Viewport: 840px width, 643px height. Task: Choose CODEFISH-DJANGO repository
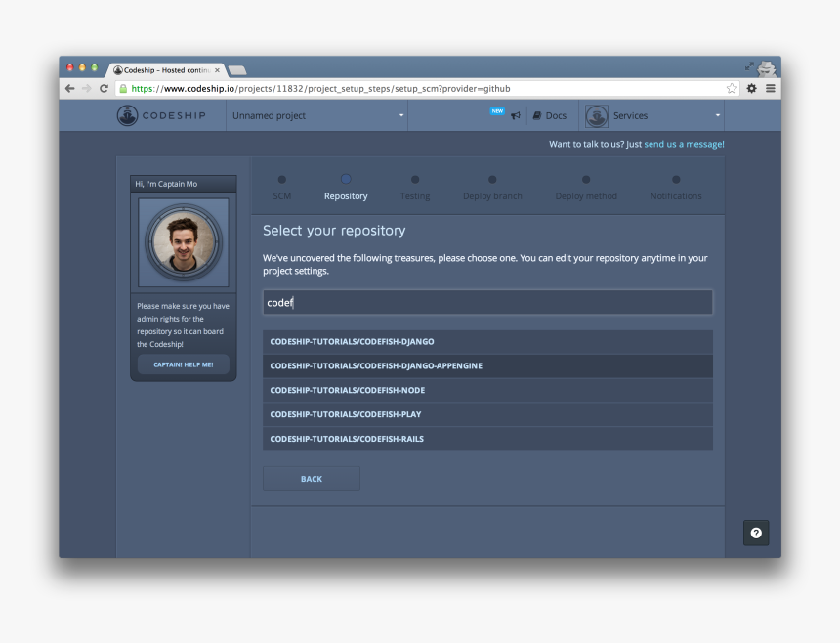[x=487, y=342]
